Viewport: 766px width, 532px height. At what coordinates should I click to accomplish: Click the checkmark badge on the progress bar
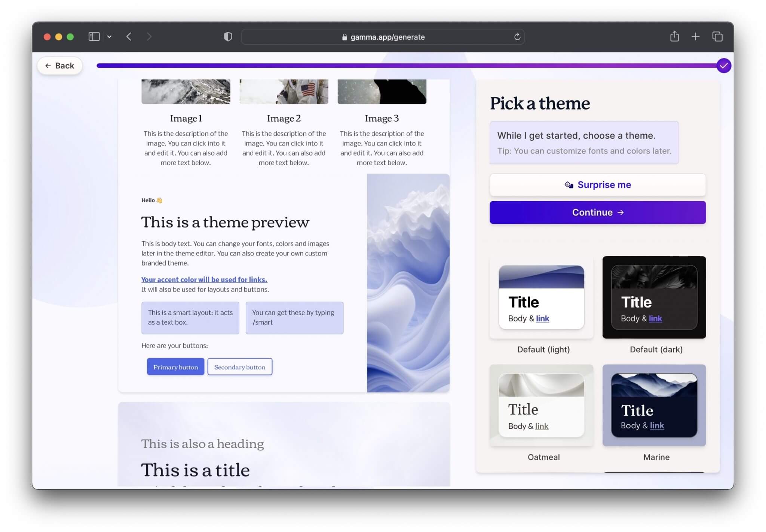[x=724, y=65]
